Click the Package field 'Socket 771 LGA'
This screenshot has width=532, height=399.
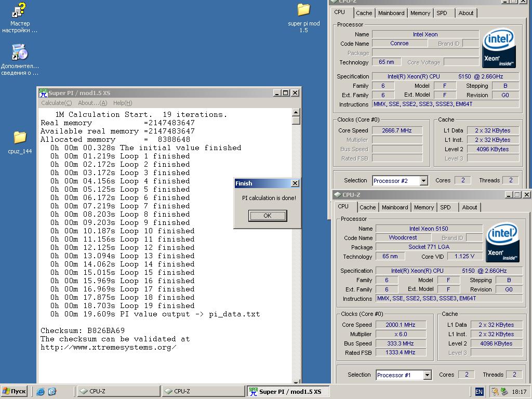(429, 247)
